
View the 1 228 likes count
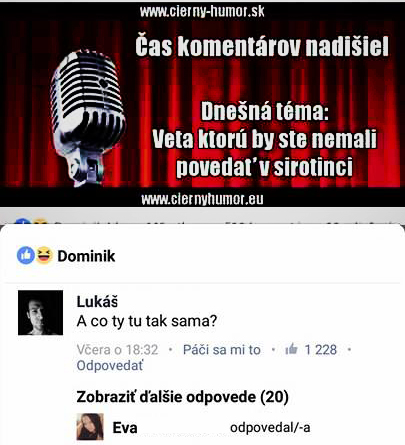point(321,350)
